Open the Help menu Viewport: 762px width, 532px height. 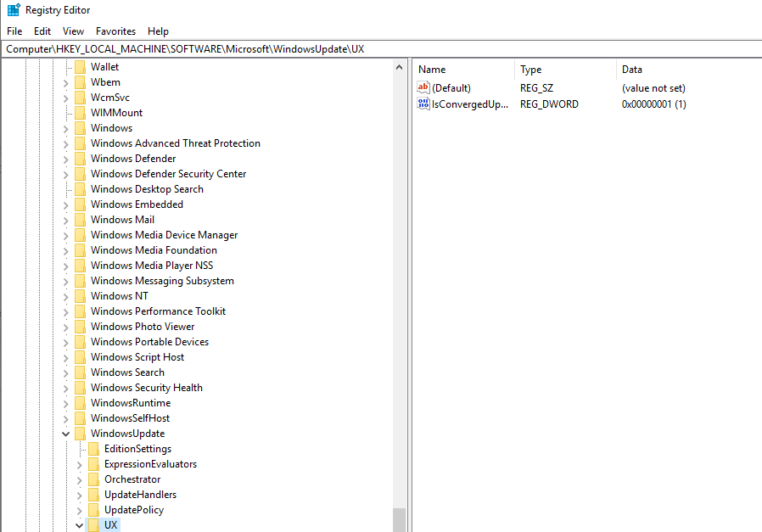(x=158, y=31)
